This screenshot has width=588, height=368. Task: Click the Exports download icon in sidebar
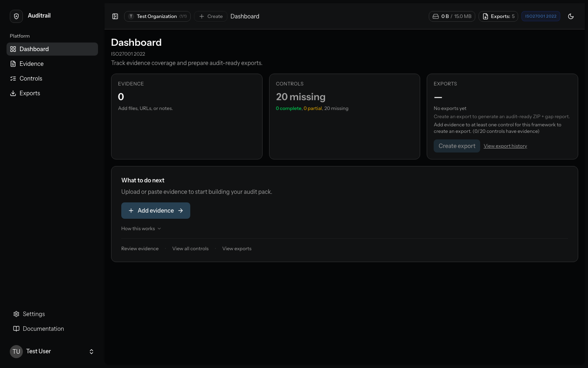13,93
